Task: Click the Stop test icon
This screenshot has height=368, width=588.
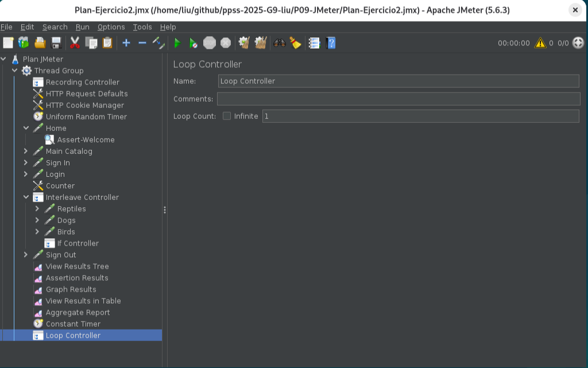Action: (x=210, y=43)
